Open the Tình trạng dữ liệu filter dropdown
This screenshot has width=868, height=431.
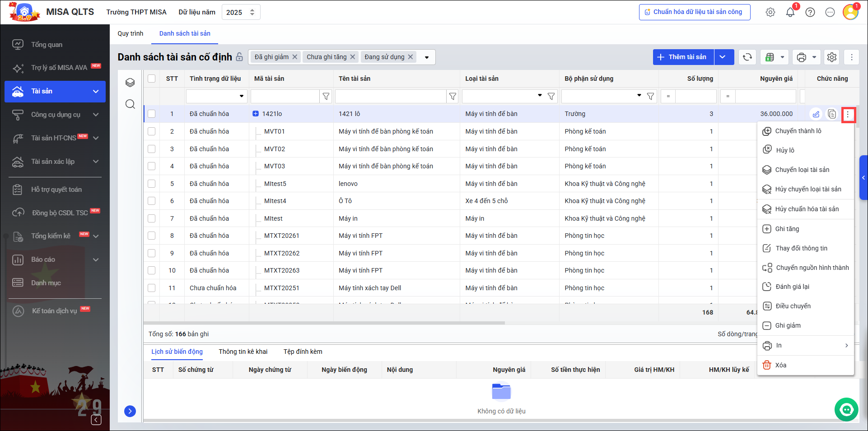click(x=242, y=96)
